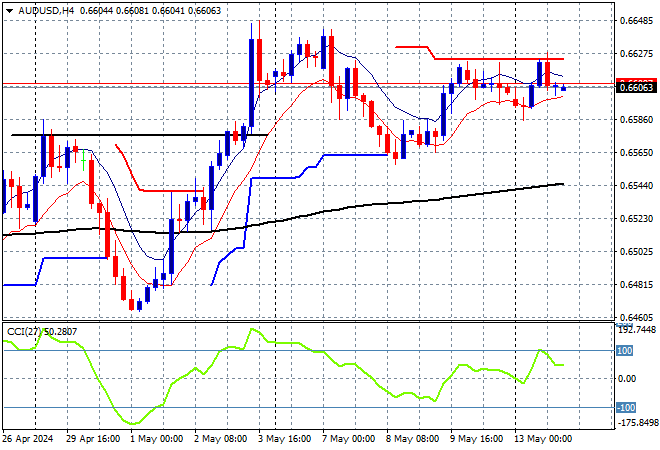This screenshot has width=660, height=450.
Task: Click the 192.7448 CCI upper scale value
Action: (x=637, y=330)
